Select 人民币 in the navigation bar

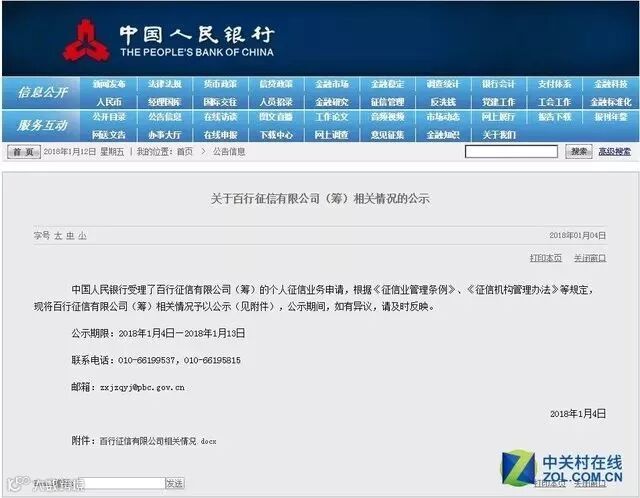[109, 102]
